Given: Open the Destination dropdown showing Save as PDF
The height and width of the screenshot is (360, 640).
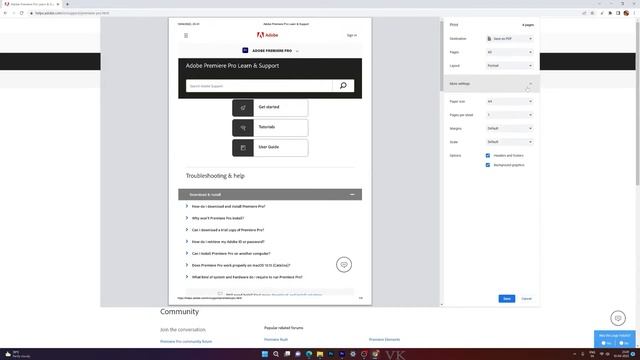Looking at the screenshot, I should click(x=509, y=39).
